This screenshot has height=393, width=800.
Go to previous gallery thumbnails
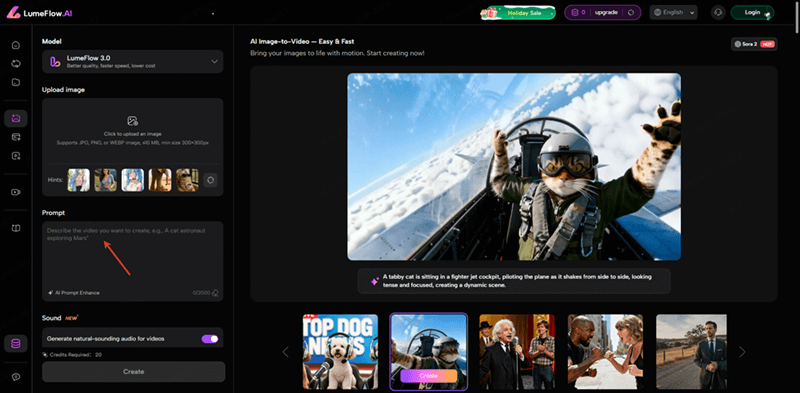click(x=286, y=352)
